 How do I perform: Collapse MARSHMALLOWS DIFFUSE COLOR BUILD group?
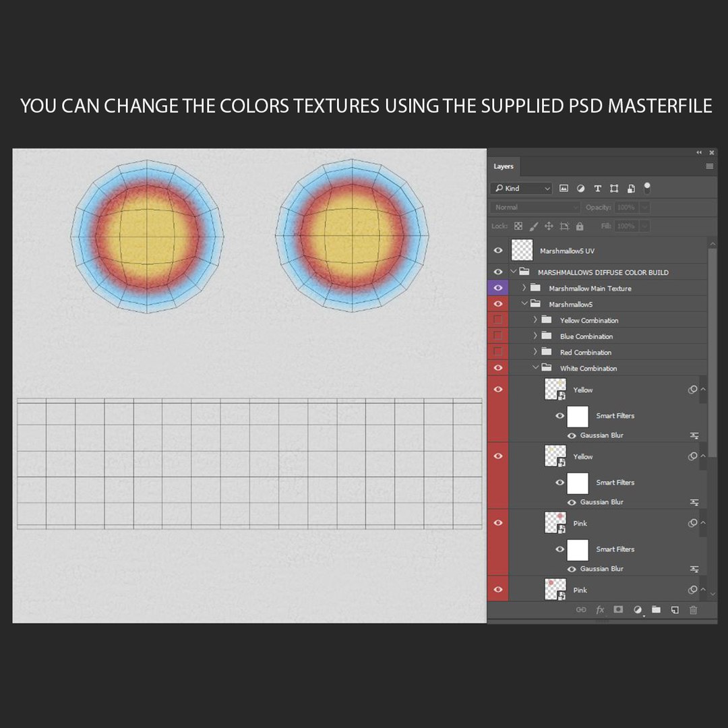pos(514,272)
